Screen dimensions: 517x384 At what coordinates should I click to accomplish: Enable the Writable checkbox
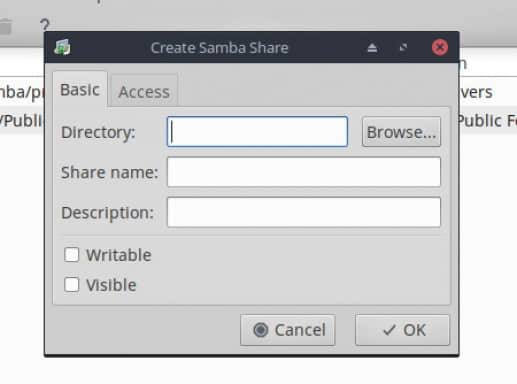72,255
